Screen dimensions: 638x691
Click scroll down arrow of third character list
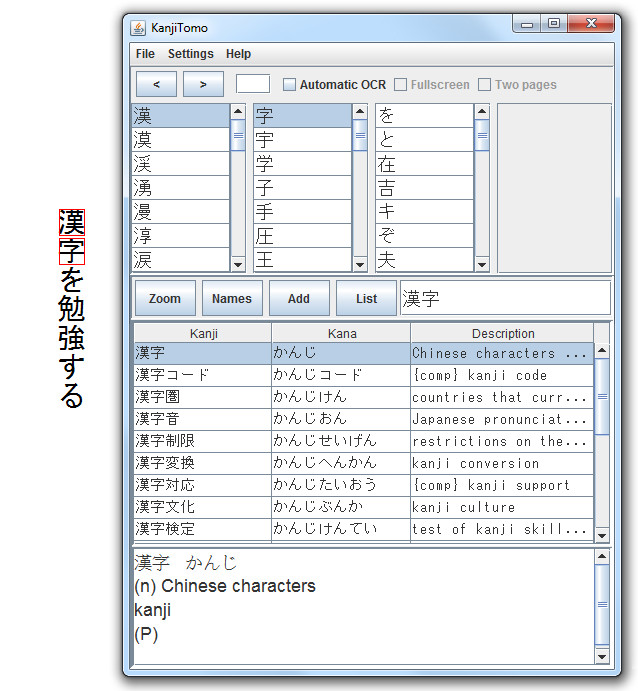(482, 264)
